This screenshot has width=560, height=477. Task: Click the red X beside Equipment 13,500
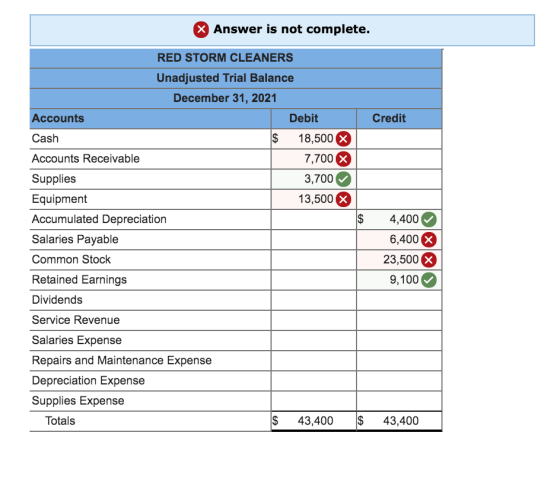[x=343, y=200]
